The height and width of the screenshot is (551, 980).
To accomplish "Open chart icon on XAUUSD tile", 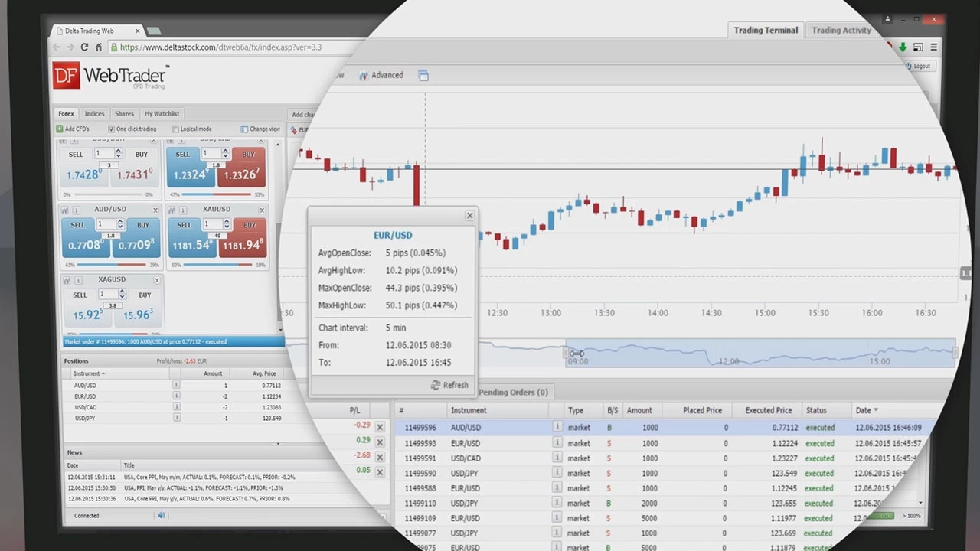I will [x=173, y=210].
